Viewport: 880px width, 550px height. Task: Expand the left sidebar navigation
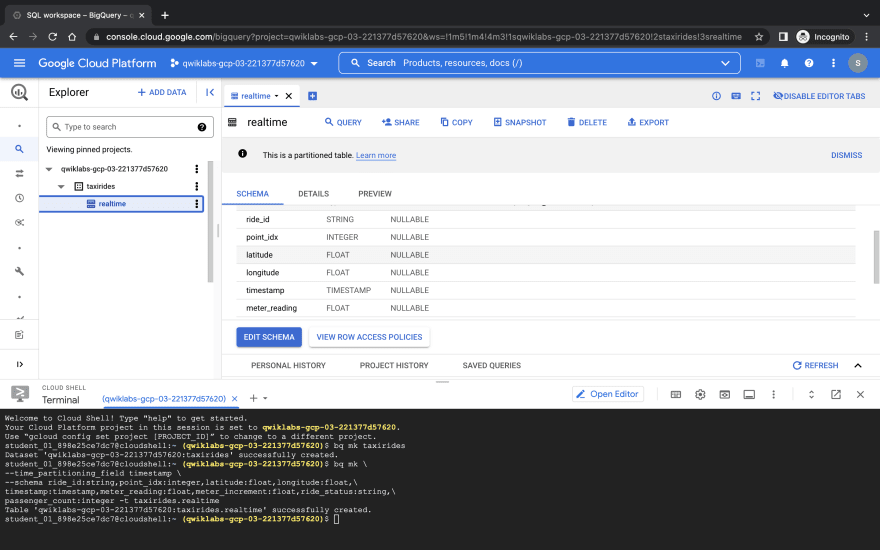tap(19, 364)
